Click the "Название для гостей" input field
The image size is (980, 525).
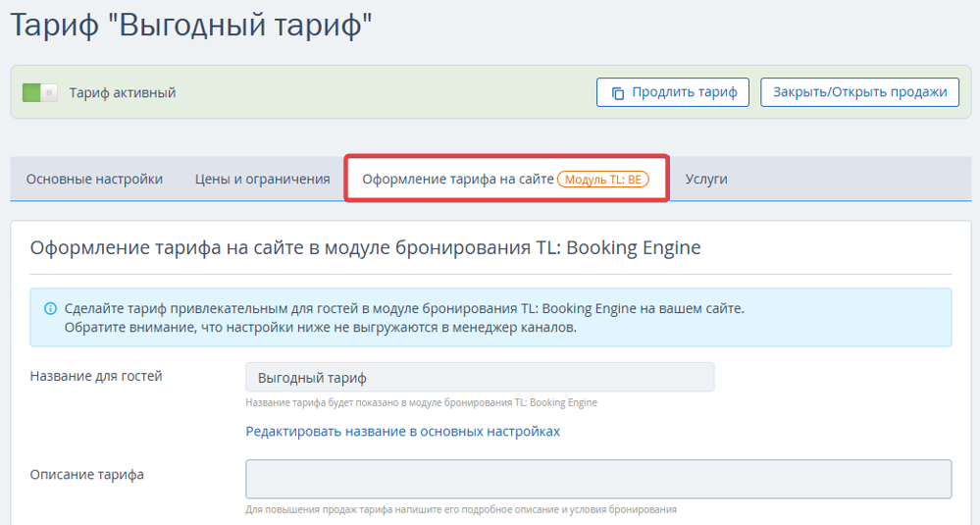[x=480, y=378]
